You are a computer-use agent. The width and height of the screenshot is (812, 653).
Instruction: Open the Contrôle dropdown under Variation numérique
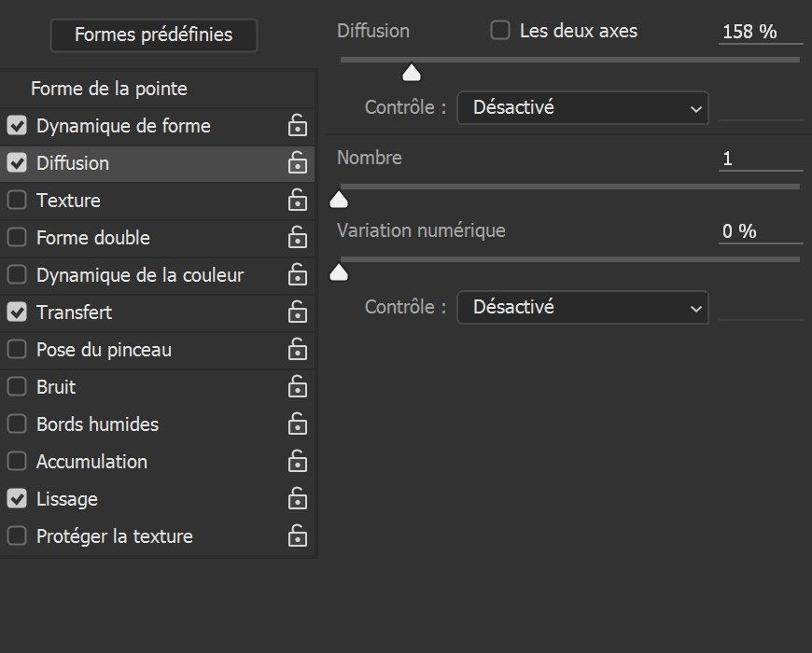pos(582,307)
